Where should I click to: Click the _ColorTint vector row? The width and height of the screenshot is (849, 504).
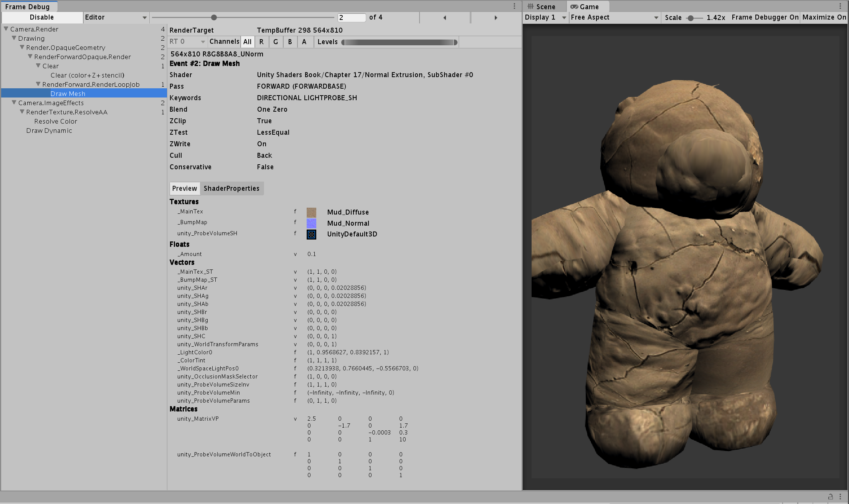(257, 360)
